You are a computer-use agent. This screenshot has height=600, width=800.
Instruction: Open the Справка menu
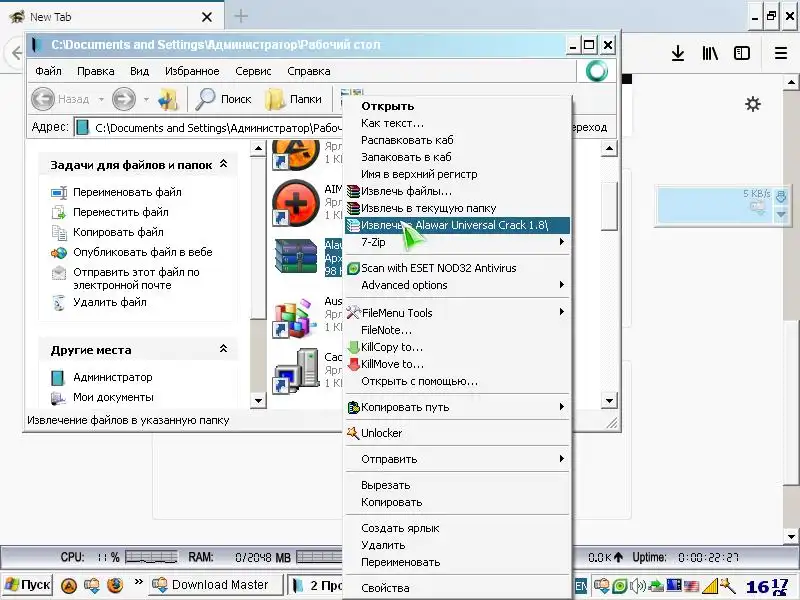(309, 71)
